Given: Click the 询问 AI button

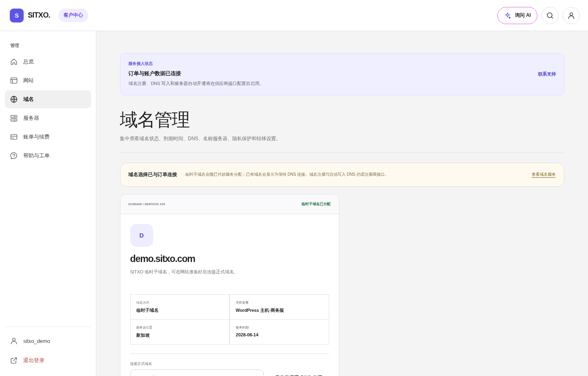Looking at the screenshot, I should [x=517, y=16].
